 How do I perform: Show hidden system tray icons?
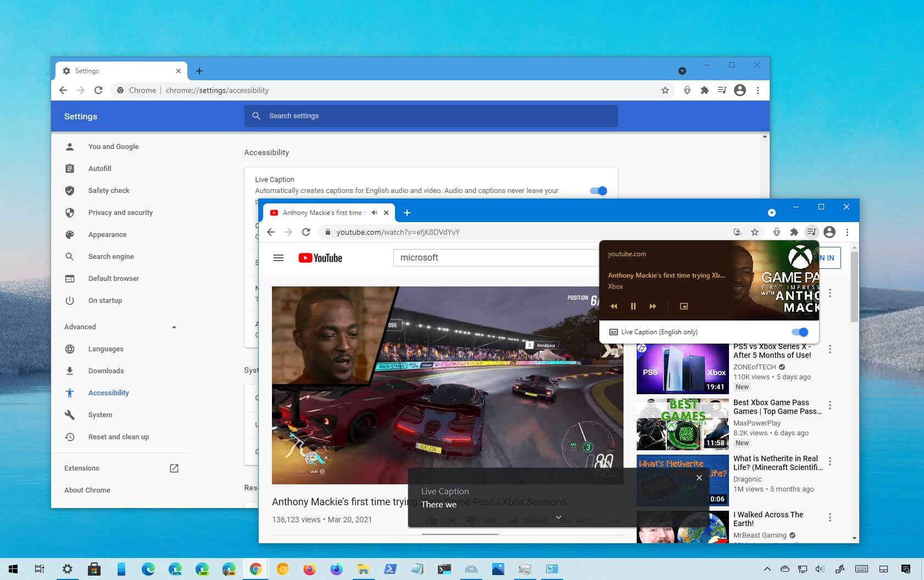pos(767,569)
